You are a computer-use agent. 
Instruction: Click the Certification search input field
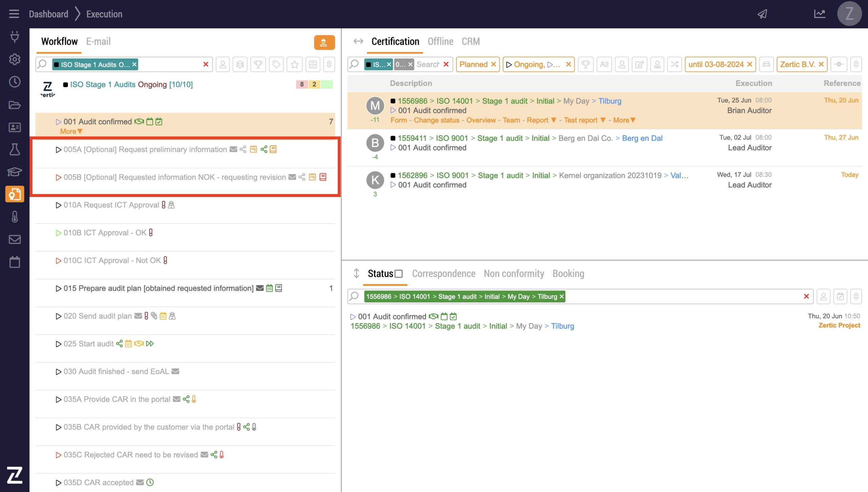tap(428, 64)
